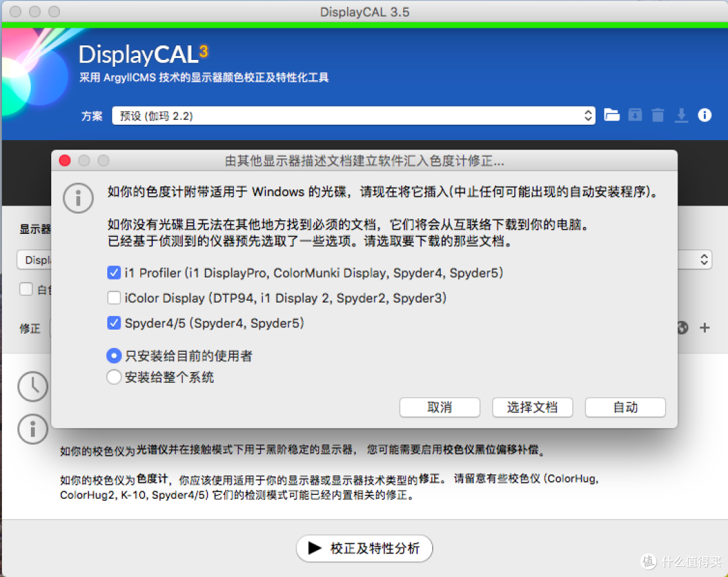Close the colorimeter correction dialog
This screenshot has width=728, height=577.
pos(65,160)
